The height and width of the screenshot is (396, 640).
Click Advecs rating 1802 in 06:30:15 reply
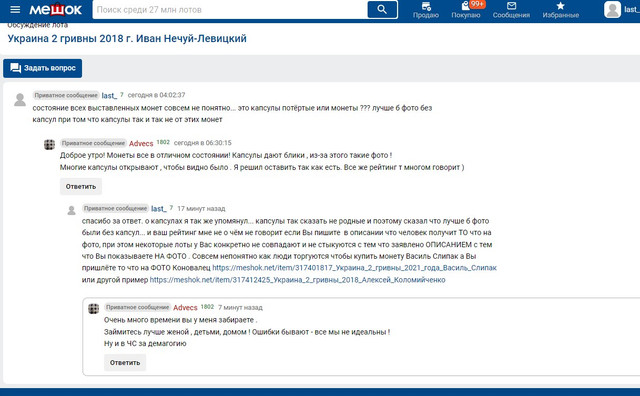pos(163,142)
